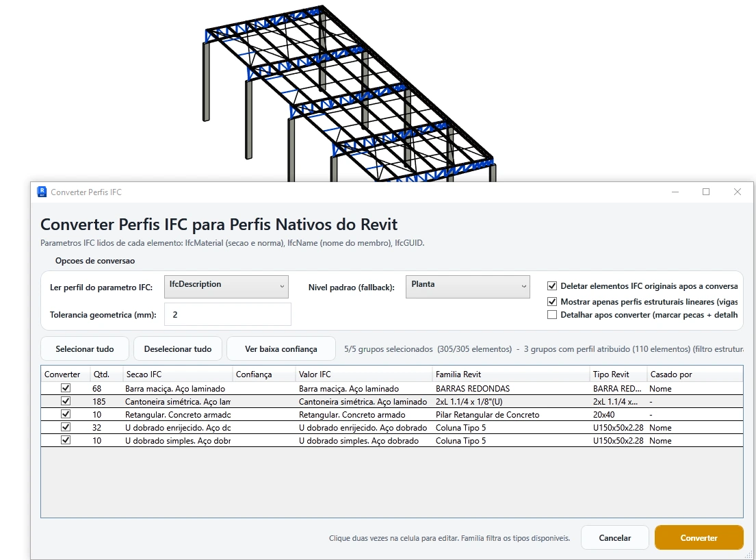The height and width of the screenshot is (560, 756).
Task: Click Secao IFC cell Cantoneira simétrica
Action: 177,401
